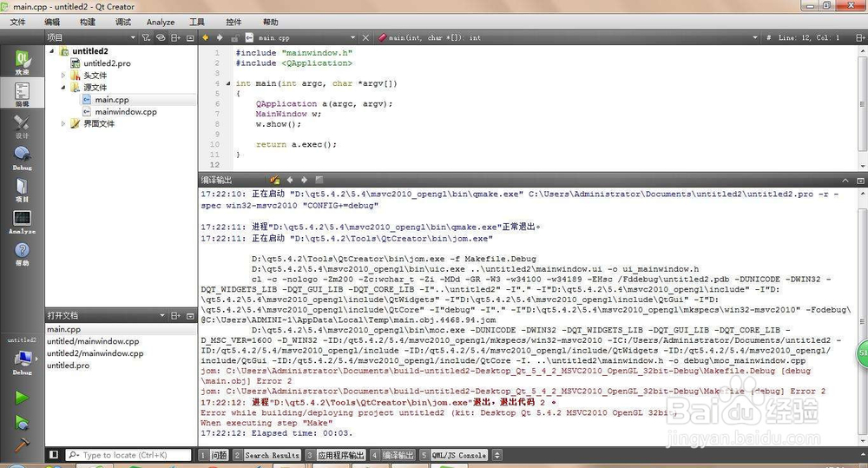Click the Line: 12, Col: 1 indicator
This screenshot has height=468, width=868.
(809, 37)
